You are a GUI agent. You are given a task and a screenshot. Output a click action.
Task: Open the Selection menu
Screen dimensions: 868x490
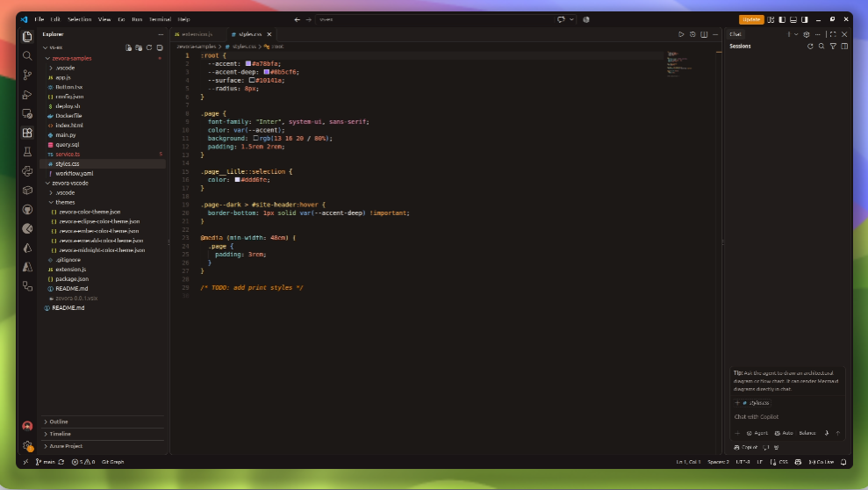79,19
